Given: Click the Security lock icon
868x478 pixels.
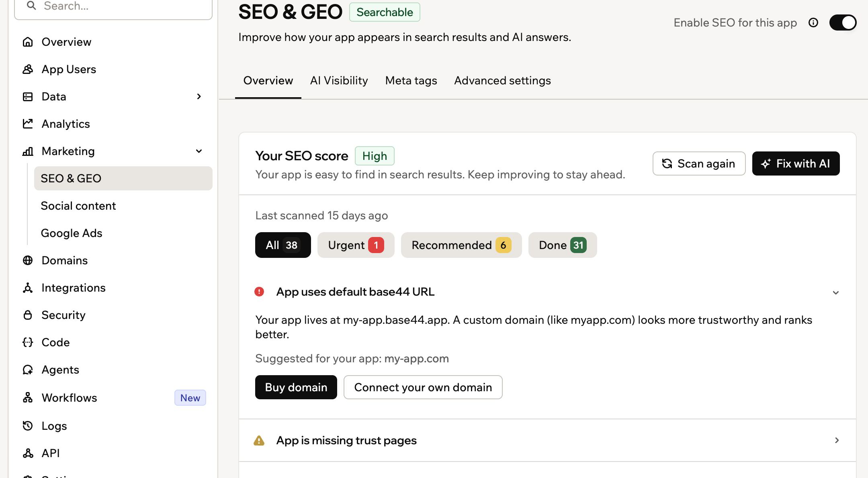Looking at the screenshot, I should [x=28, y=315].
